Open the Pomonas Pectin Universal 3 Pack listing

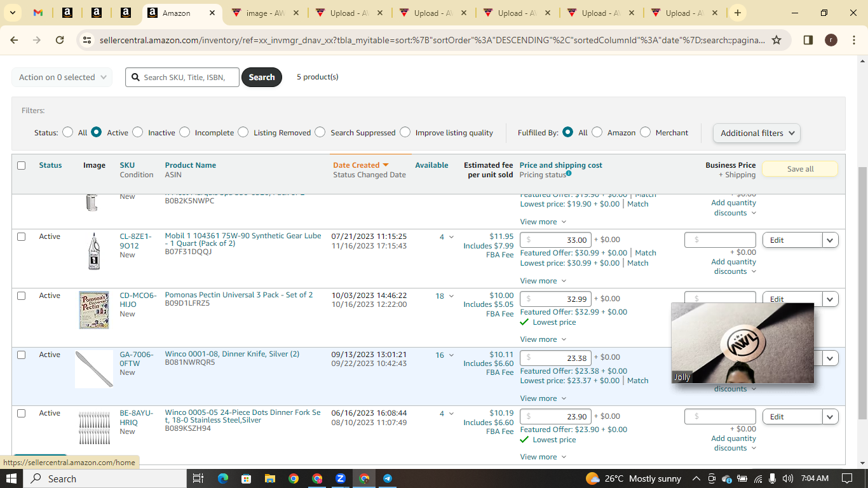(x=239, y=295)
